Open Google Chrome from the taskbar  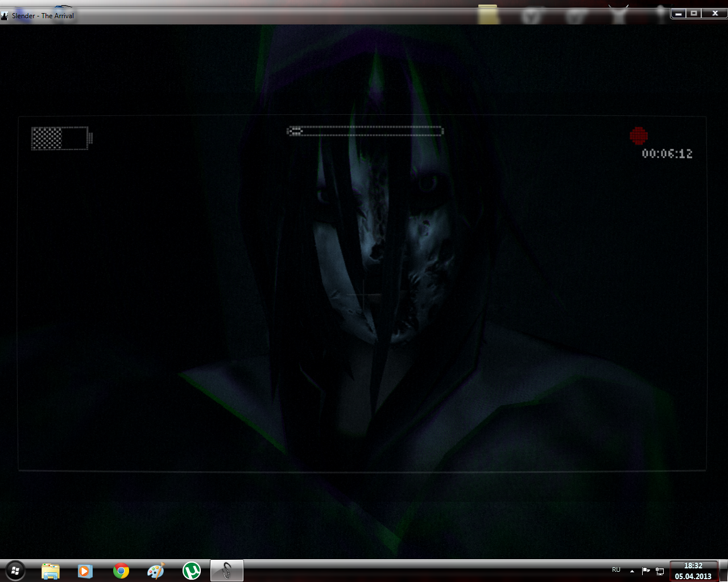(x=121, y=571)
